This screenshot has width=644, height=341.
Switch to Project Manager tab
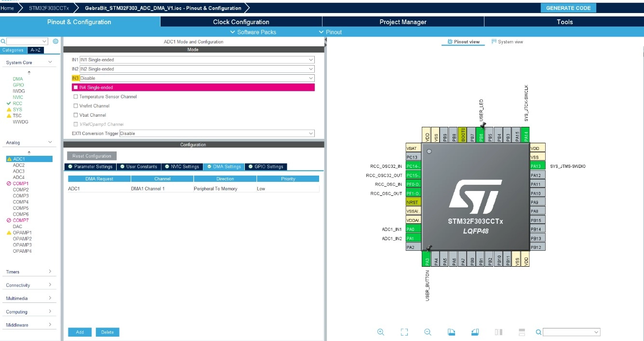[403, 22]
